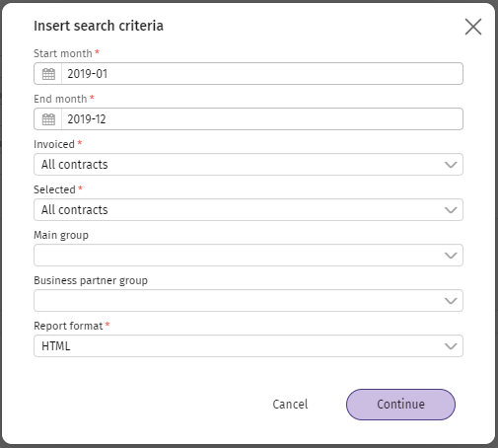
Task: Open the End month calendar picker icon
Action: click(x=48, y=119)
